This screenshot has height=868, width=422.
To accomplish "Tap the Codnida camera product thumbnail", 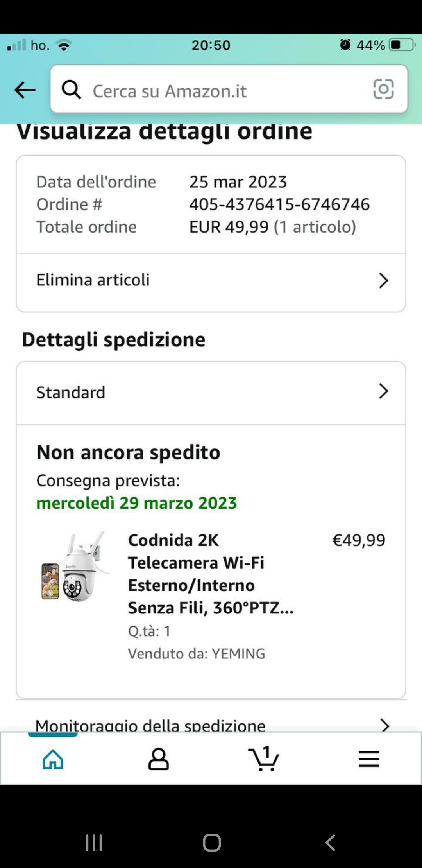I will pyautogui.click(x=75, y=568).
